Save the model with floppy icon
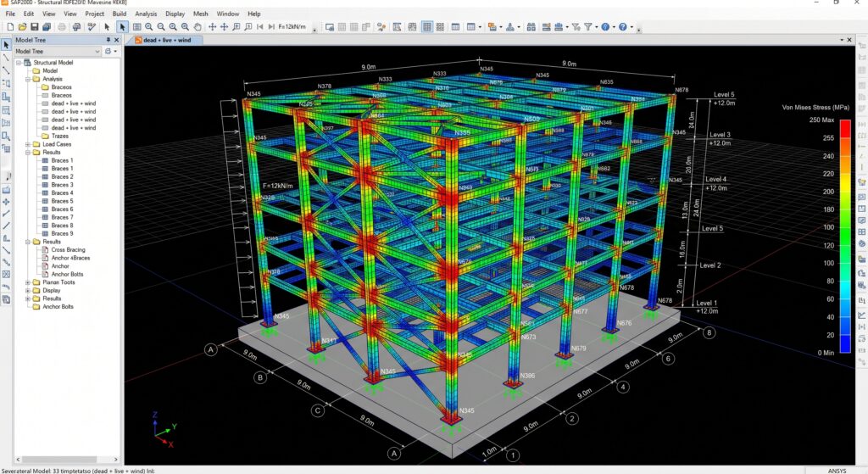 [x=34, y=26]
